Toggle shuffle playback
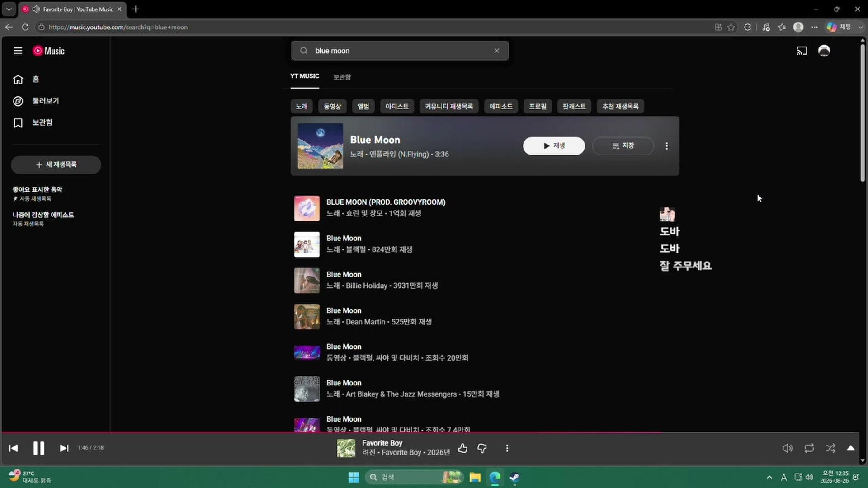Viewport: 868px width, 488px height. pyautogui.click(x=830, y=448)
